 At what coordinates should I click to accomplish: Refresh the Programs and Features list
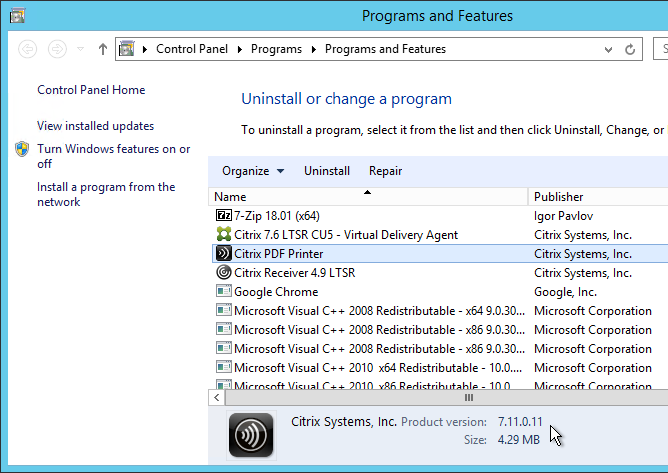630,49
